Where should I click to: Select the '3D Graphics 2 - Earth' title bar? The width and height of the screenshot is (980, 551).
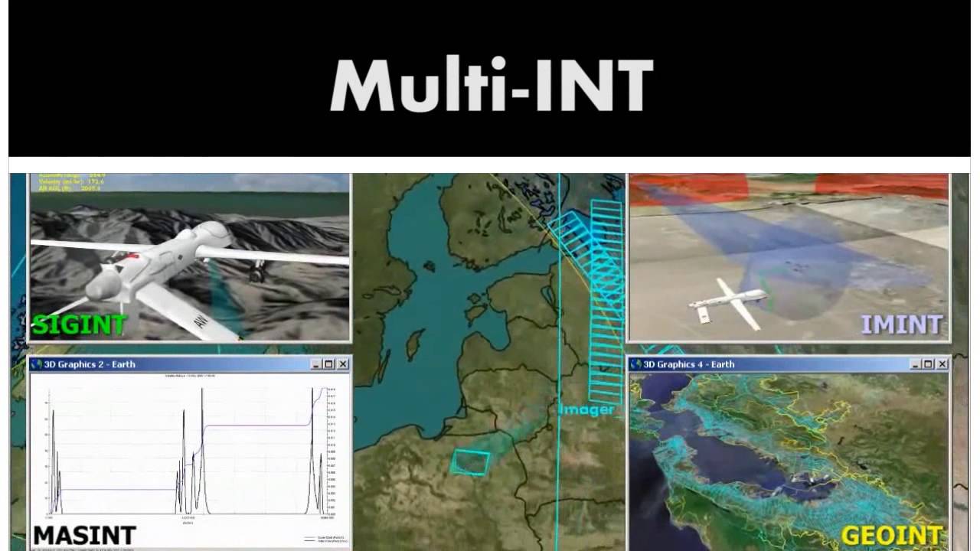click(189, 364)
